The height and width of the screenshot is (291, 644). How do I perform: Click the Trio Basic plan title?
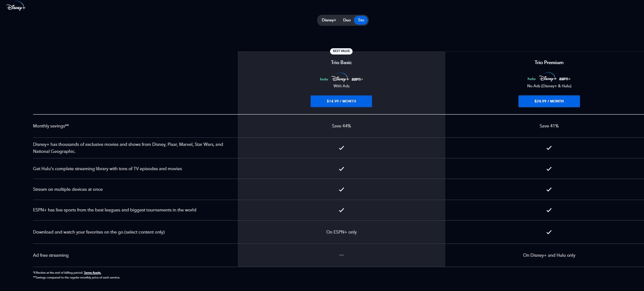tap(342, 63)
